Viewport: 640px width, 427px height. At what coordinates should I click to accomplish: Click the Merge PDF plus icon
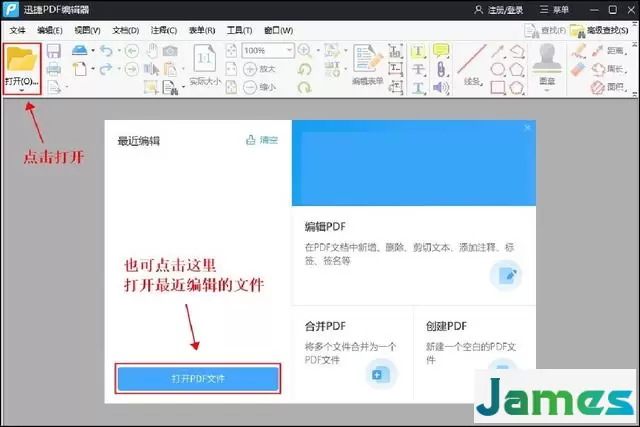tap(381, 374)
